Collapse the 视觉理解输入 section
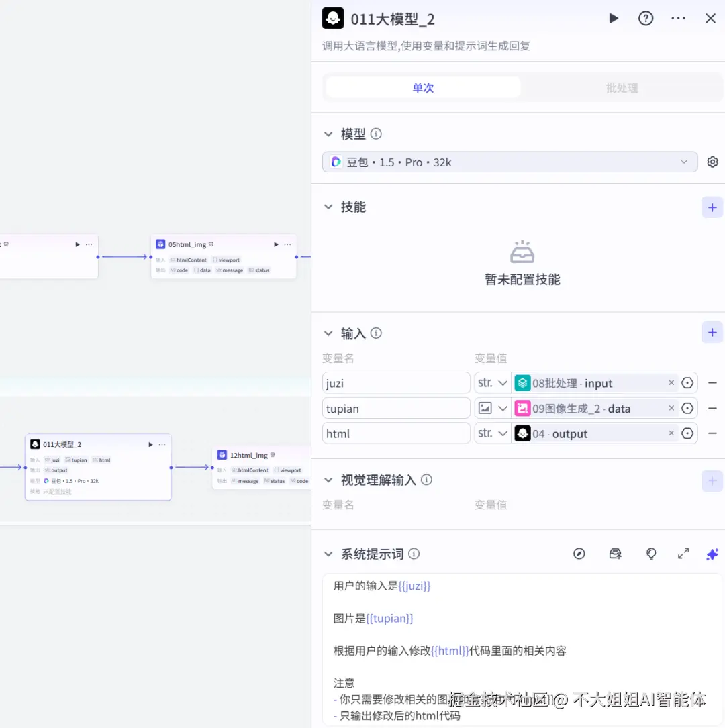The width and height of the screenshot is (725, 728). click(x=328, y=480)
